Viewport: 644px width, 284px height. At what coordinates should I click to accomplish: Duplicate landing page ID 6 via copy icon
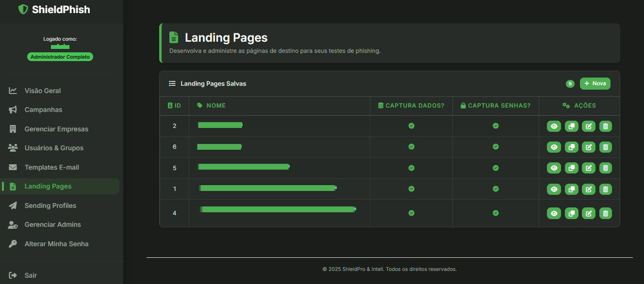(x=571, y=147)
